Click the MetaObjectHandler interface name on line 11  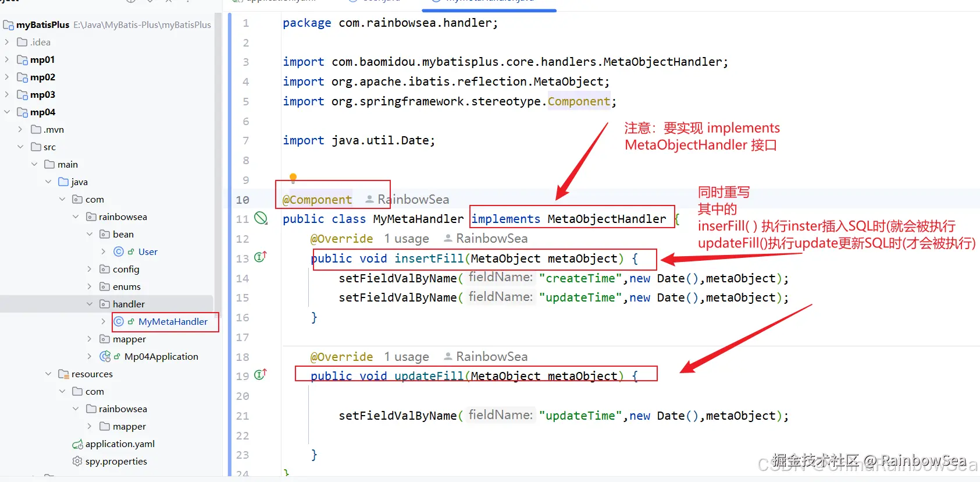click(x=607, y=219)
